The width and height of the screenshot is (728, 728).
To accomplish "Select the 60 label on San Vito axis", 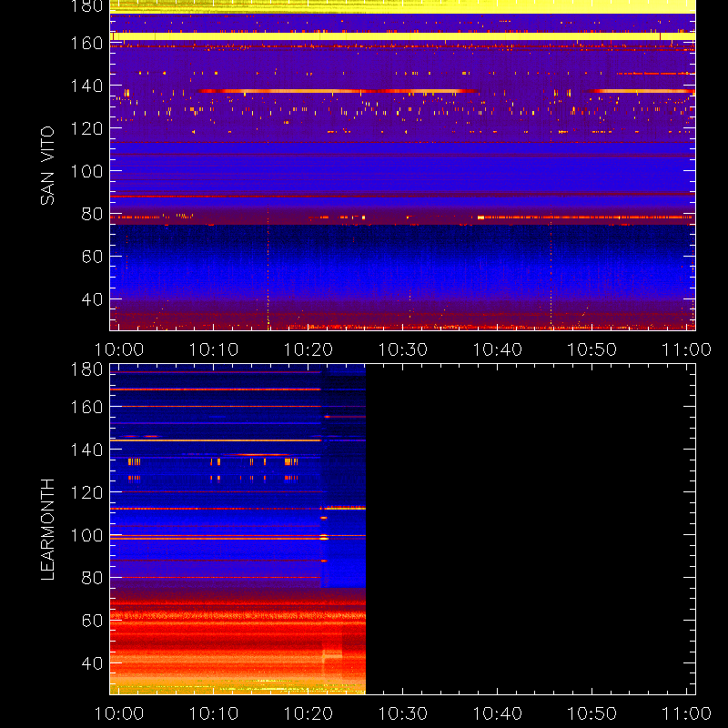I will coord(92,257).
